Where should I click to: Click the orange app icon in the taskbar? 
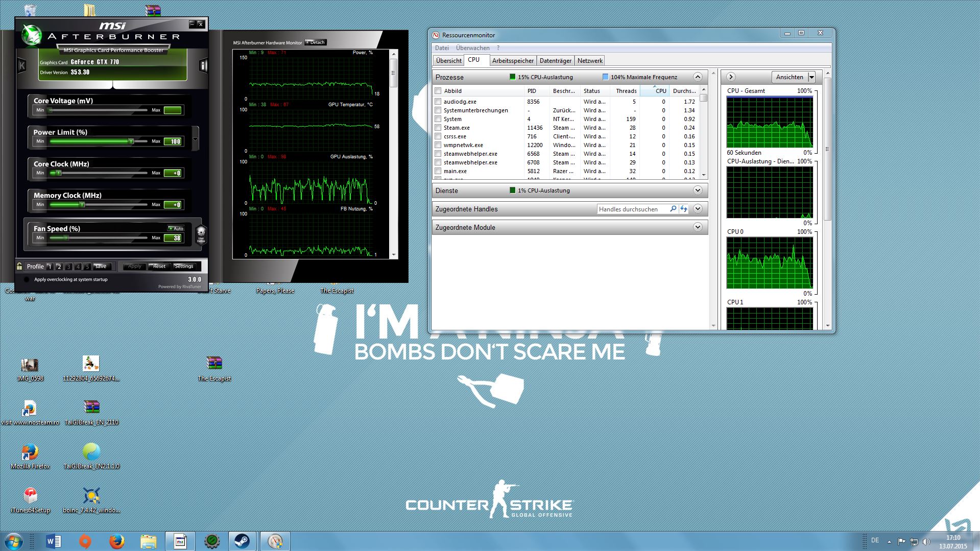85,541
